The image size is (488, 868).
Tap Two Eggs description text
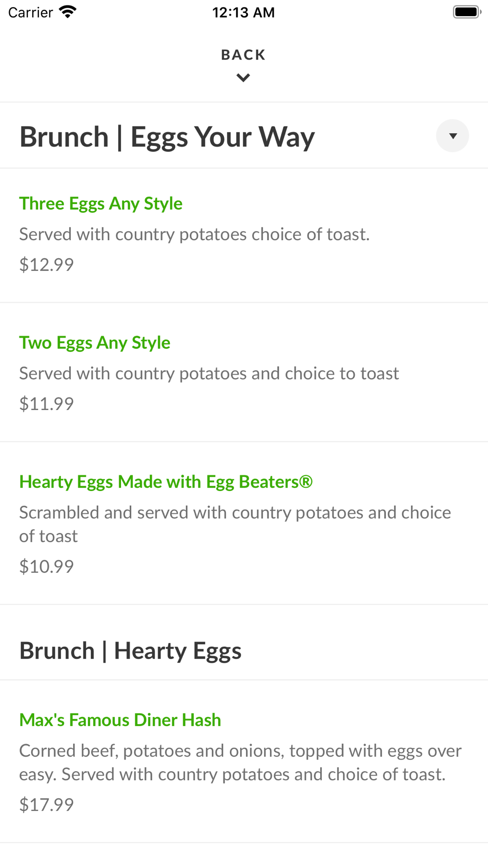coord(209,373)
